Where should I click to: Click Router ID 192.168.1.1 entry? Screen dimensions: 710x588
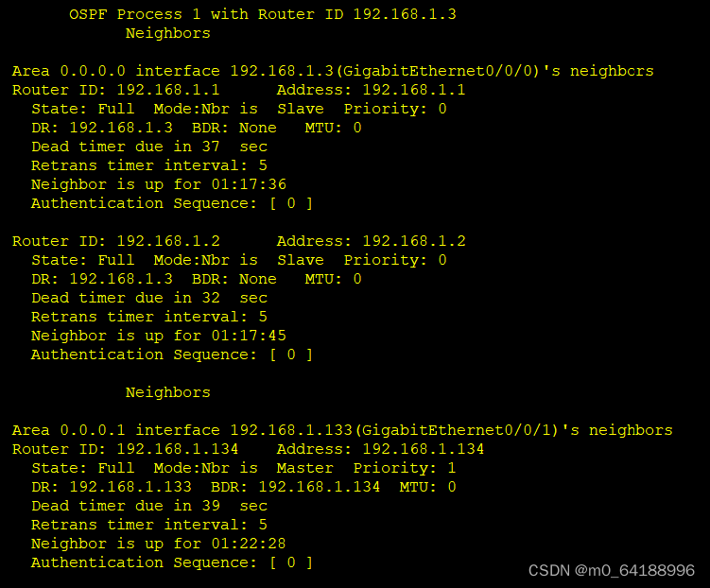coord(115,90)
